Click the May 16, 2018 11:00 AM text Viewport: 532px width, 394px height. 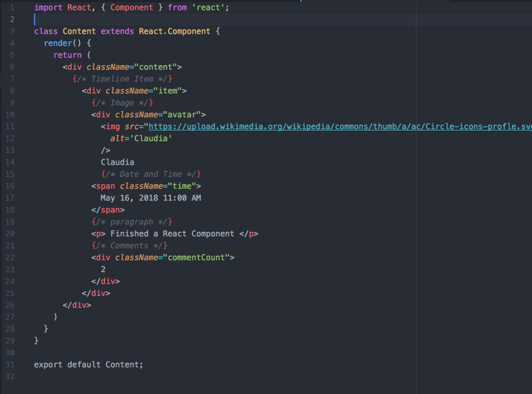(x=150, y=198)
